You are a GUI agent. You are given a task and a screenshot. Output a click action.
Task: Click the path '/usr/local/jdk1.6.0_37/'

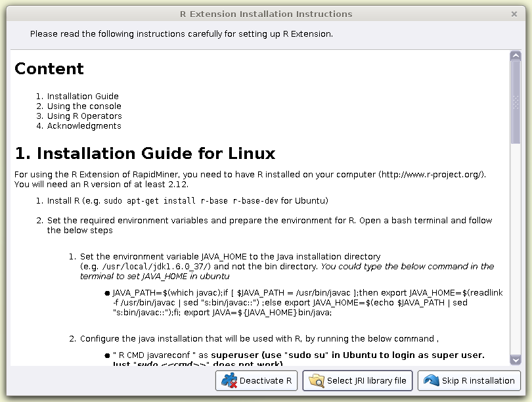click(x=156, y=266)
